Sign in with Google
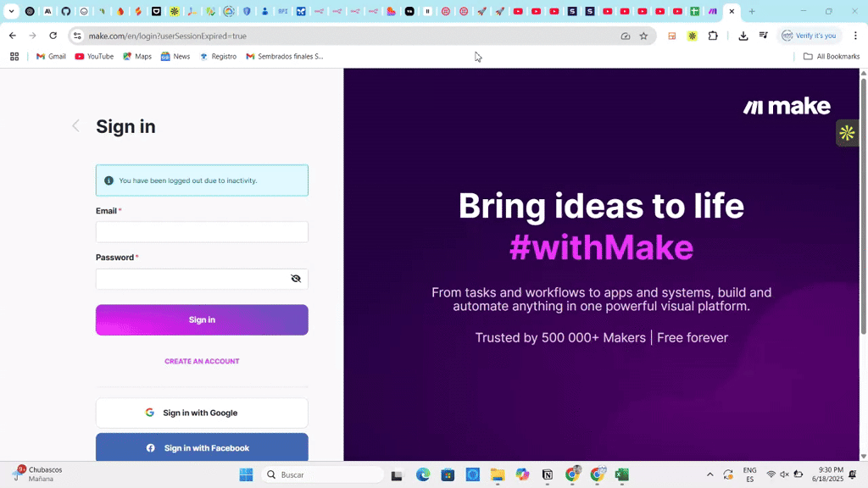The width and height of the screenshot is (868, 488). [202, 413]
